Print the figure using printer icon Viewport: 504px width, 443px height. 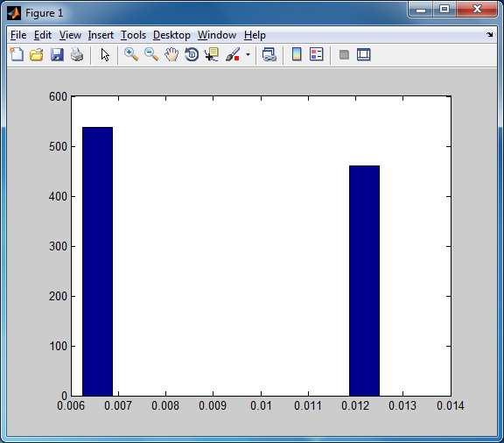[x=77, y=54]
